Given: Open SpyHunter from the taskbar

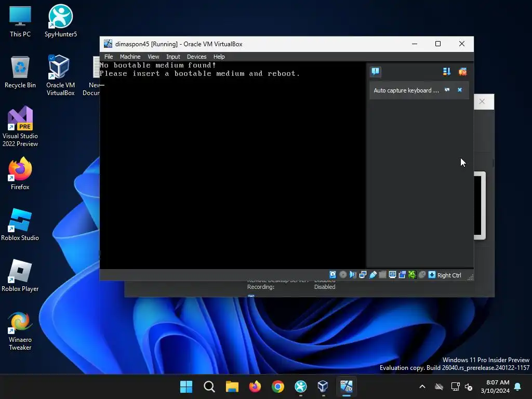Looking at the screenshot, I should pos(301,387).
